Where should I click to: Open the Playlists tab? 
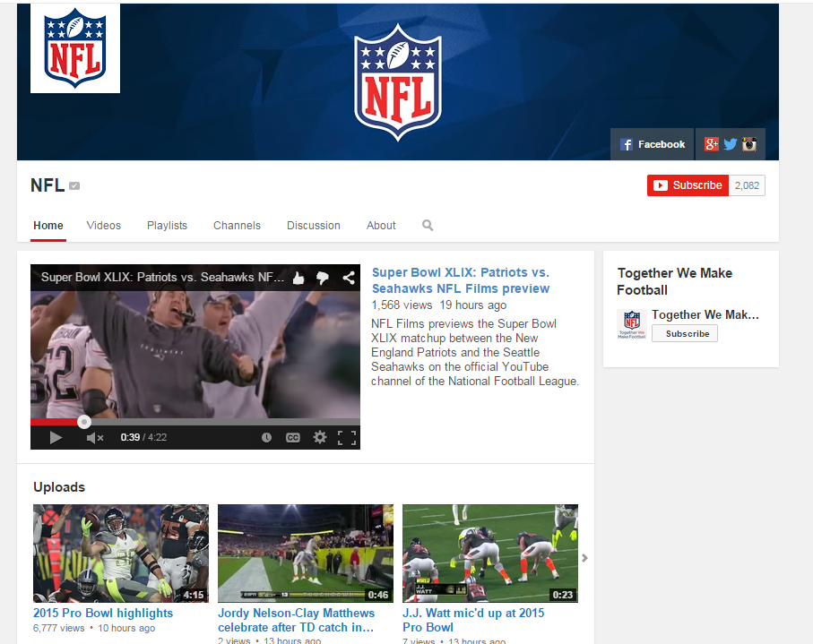[167, 226]
